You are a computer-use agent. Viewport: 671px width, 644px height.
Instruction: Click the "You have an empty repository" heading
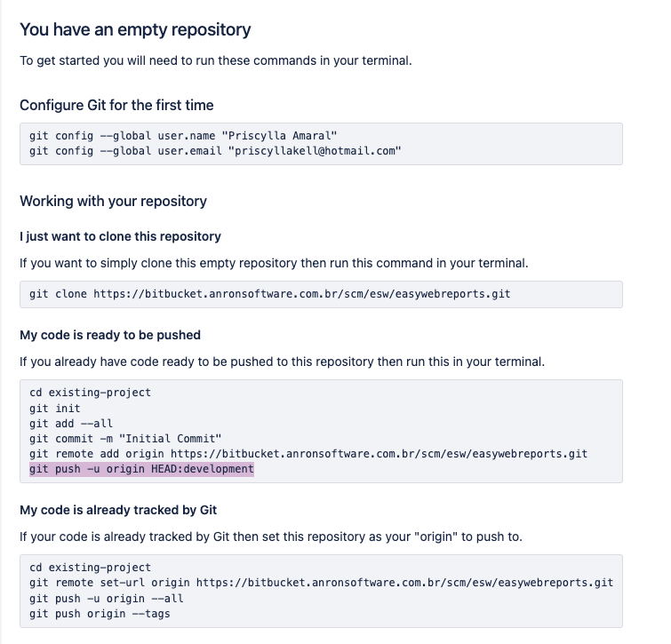(135, 30)
